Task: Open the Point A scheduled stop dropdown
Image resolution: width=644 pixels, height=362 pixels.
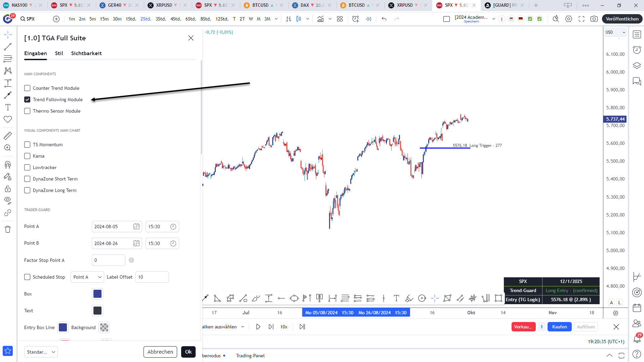Action: 87,277
